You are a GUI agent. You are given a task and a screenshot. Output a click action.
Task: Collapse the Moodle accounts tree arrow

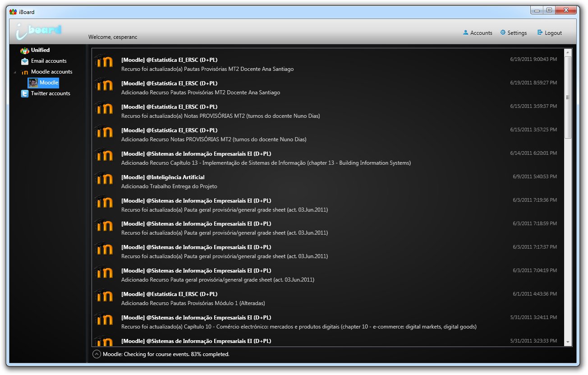[15, 72]
